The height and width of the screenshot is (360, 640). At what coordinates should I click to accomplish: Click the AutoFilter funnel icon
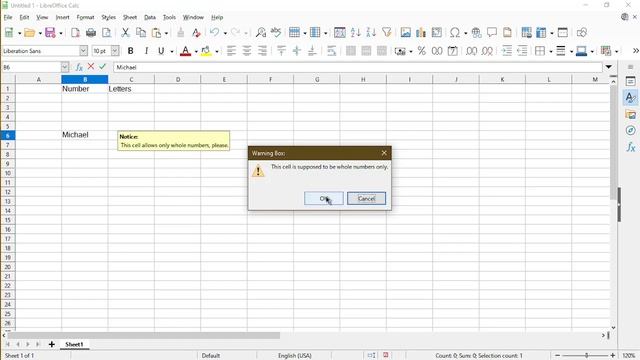(387, 33)
